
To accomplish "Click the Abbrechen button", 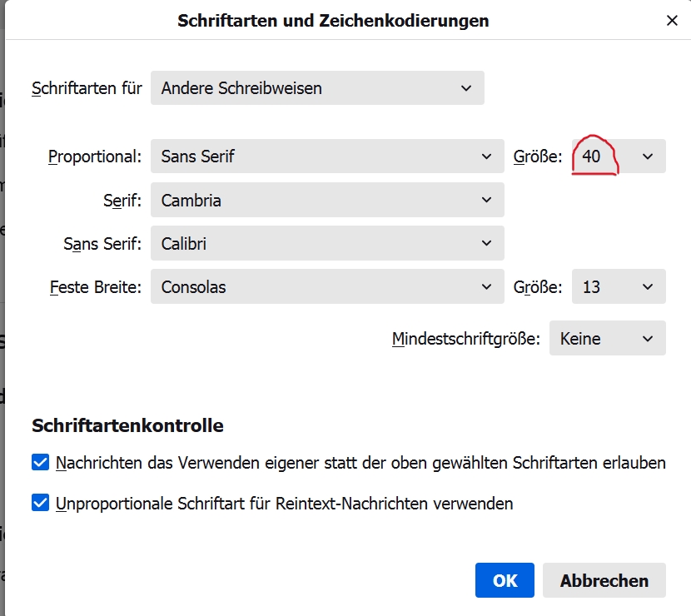I will pos(604,580).
